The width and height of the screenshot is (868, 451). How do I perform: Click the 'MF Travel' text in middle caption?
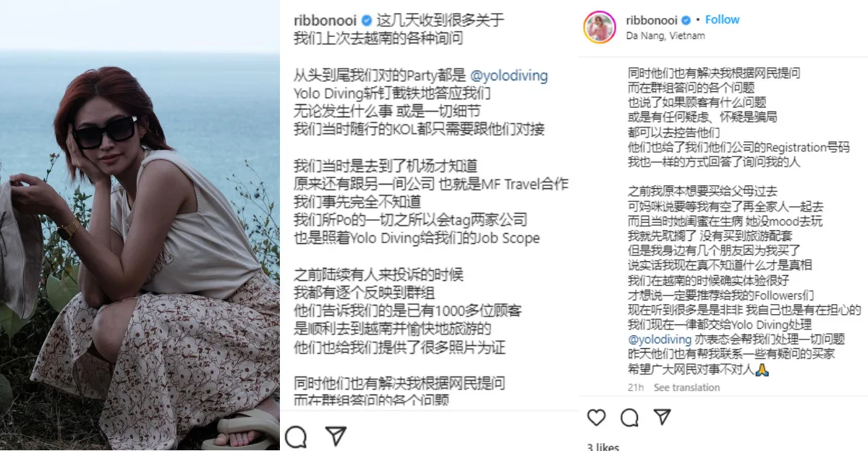(x=515, y=184)
